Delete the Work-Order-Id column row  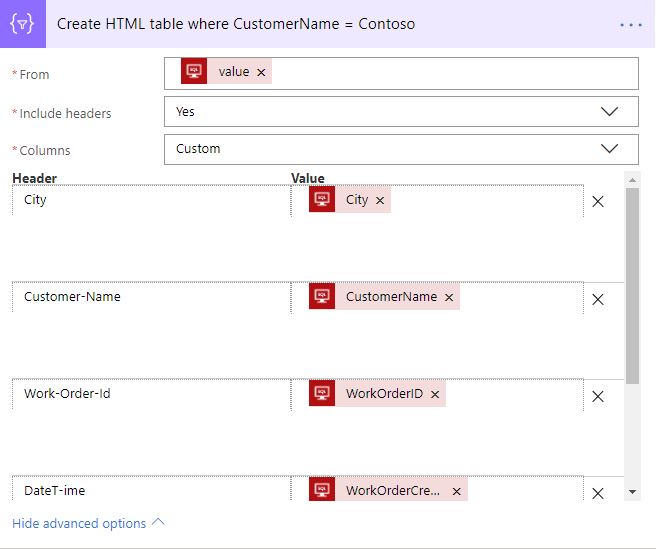pyautogui.click(x=598, y=396)
